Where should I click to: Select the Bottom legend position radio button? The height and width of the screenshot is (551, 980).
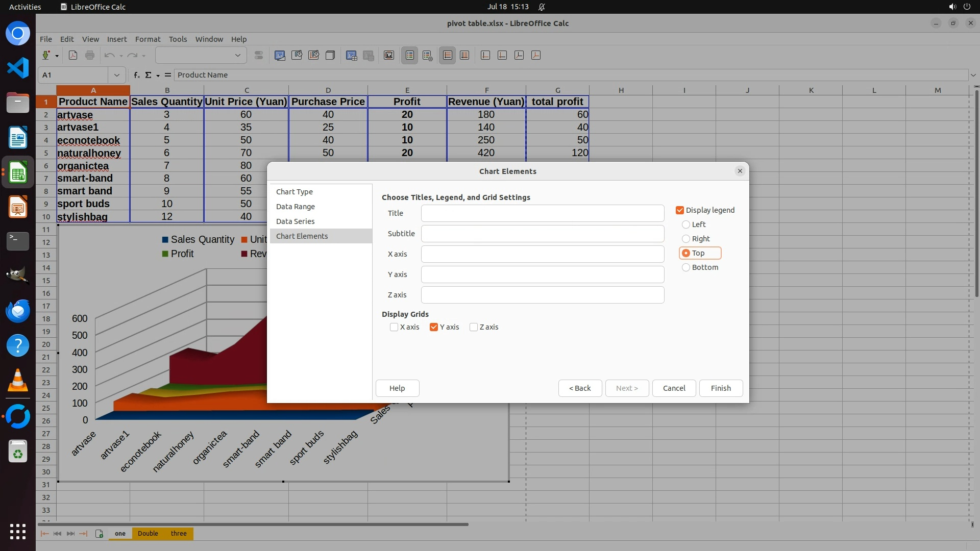coord(686,267)
